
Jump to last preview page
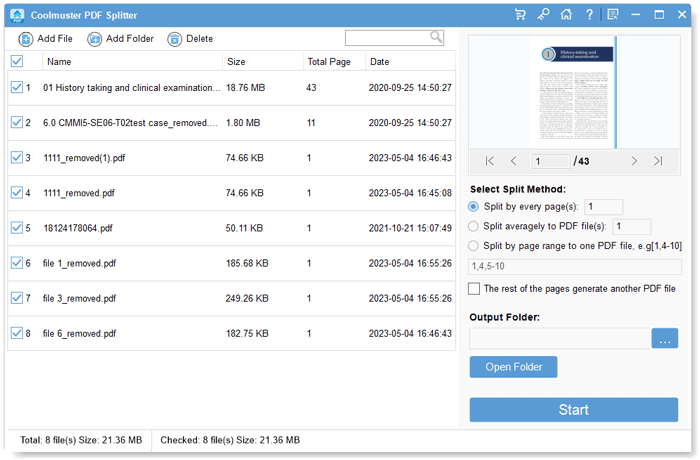click(x=658, y=161)
